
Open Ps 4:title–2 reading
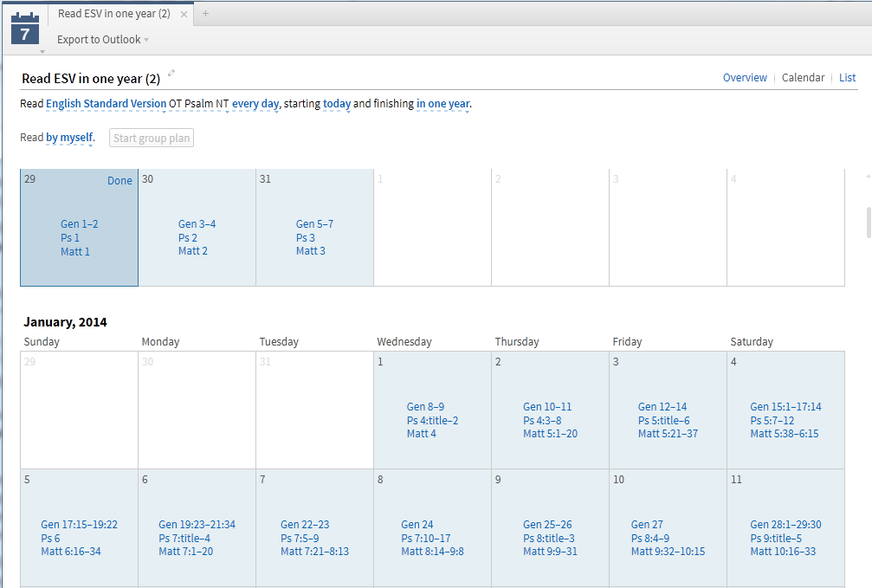tap(432, 421)
